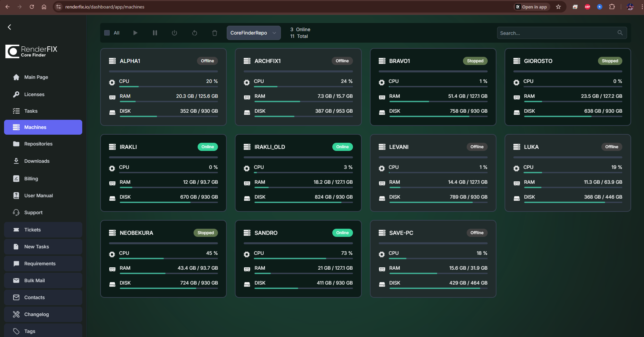This screenshot has width=644, height=337.
Task: Click the pause icon in the toolbar
Action: [155, 33]
